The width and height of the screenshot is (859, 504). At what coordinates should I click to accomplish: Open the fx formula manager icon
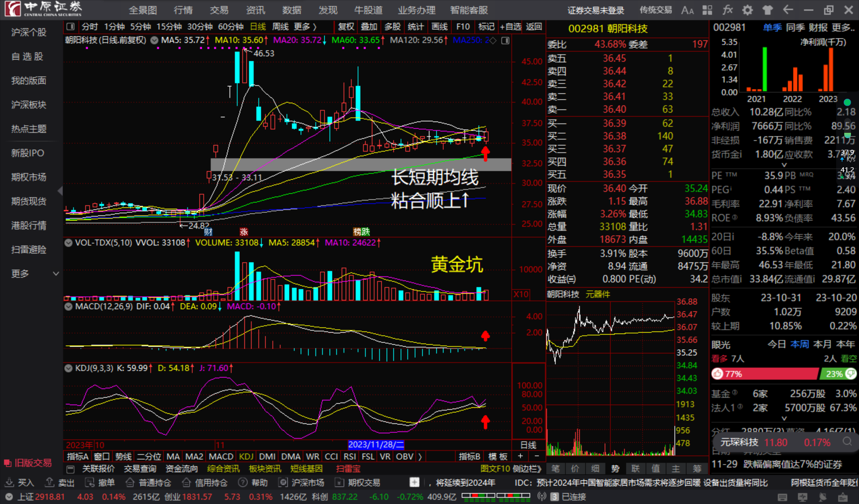pos(727,10)
